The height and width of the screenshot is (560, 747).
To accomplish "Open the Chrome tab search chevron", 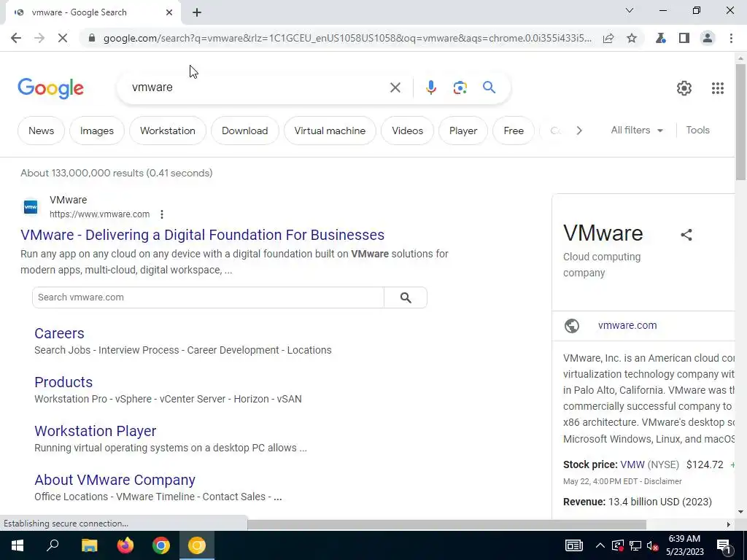I will tap(630, 10).
